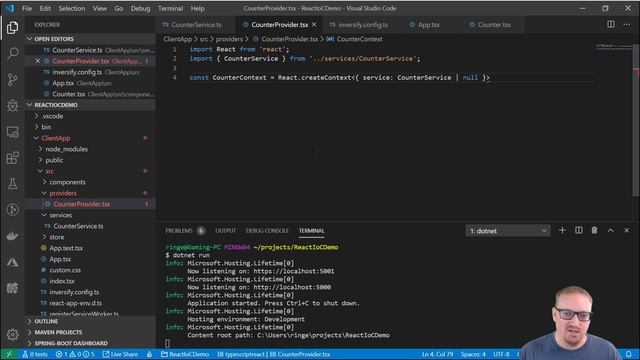Screen dimensions: 640x360
Task: Open the View menu
Action: click(99, 8)
